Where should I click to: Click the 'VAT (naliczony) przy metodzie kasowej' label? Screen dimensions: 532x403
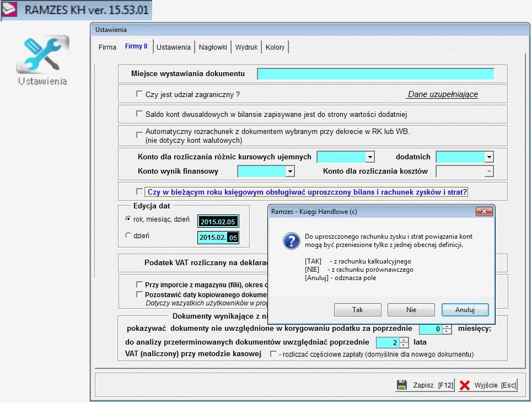[x=193, y=354]
